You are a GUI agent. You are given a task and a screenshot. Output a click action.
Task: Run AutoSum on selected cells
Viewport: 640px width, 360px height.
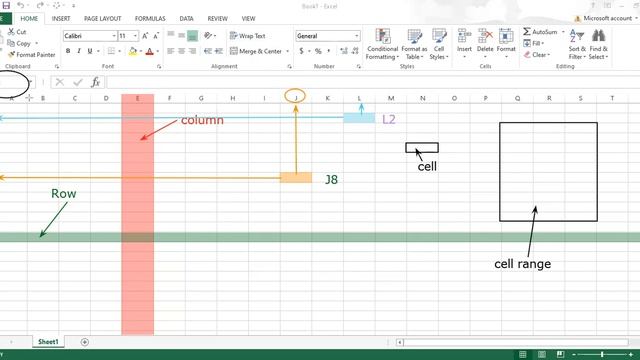pyautogui.click(x=540, y=32)
